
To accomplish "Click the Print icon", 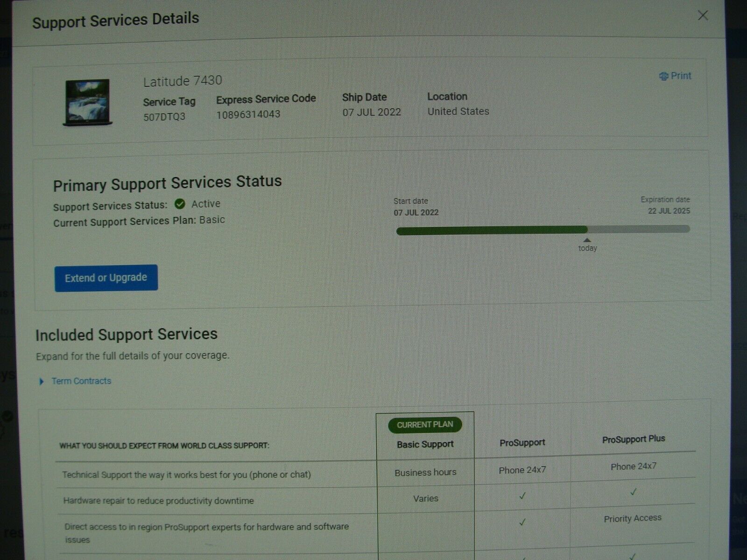I will (664, 76).
